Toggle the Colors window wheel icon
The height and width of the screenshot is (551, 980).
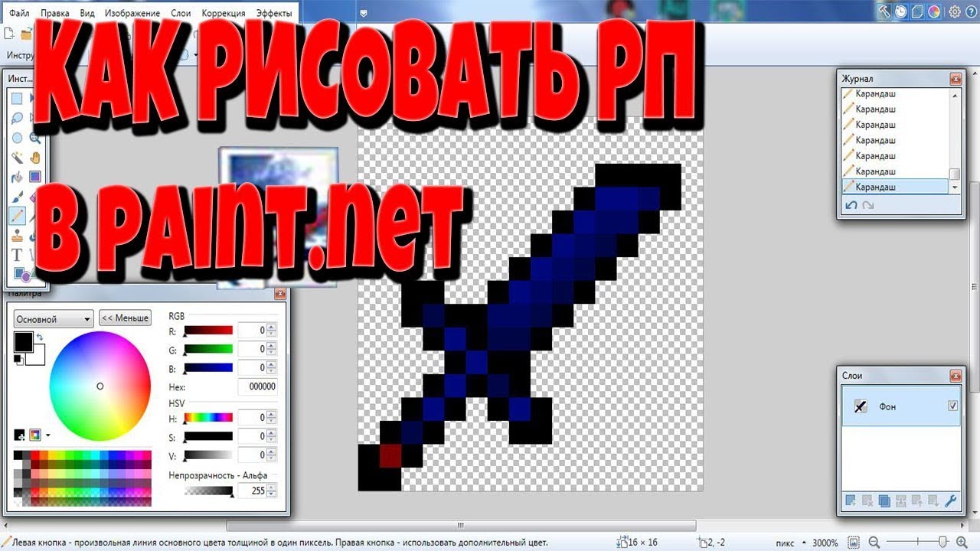point(934,11)
